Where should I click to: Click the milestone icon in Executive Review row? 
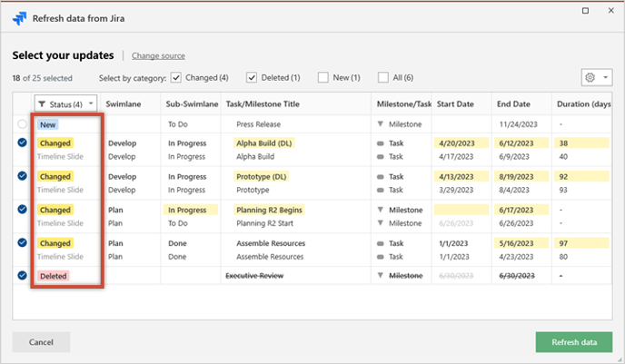[x=381, y=275]
